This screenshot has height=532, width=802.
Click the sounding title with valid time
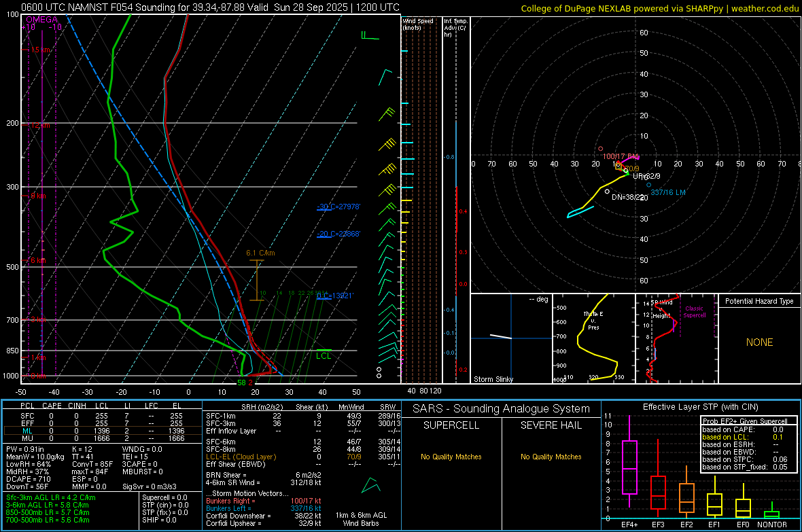coord(210,7)
